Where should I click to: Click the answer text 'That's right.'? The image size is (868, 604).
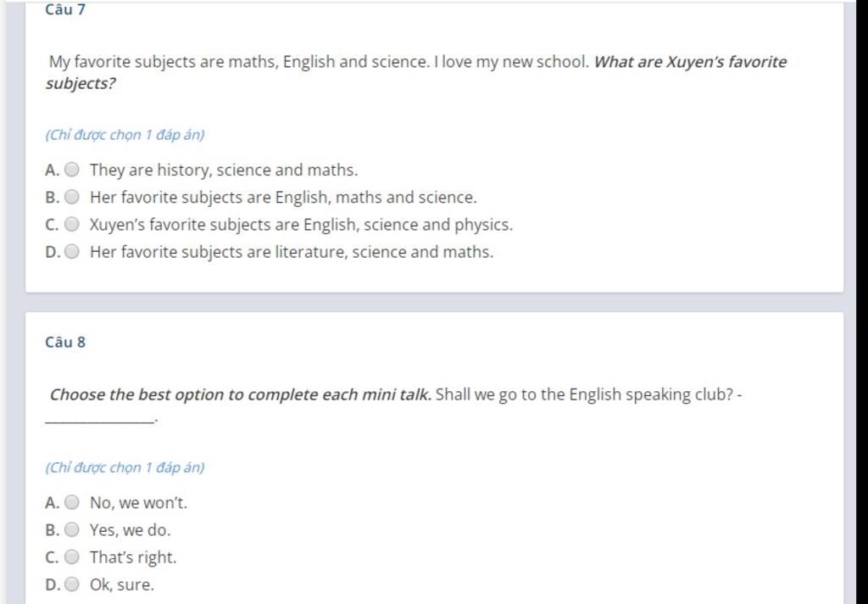[x=133, y=557]
